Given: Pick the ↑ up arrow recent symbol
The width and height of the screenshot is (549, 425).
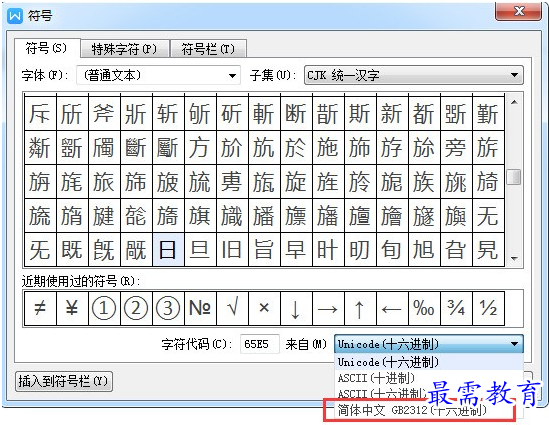Looking at the screenshot, I should 360,308.
